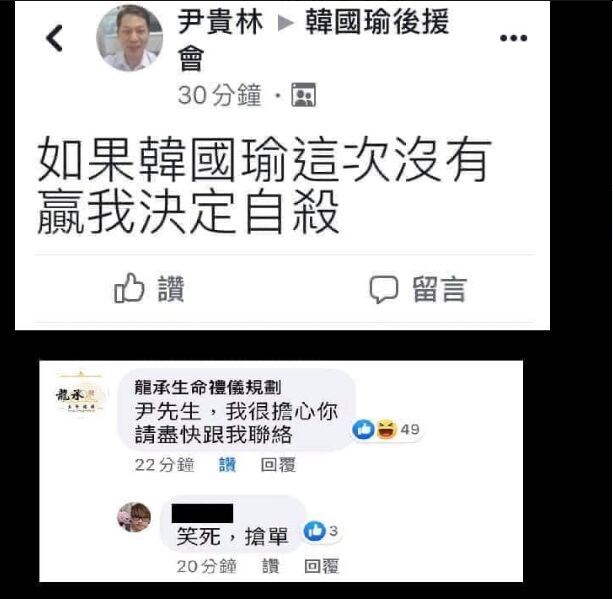Click the group audience icon beside 30分鐘

coord(303,95)
